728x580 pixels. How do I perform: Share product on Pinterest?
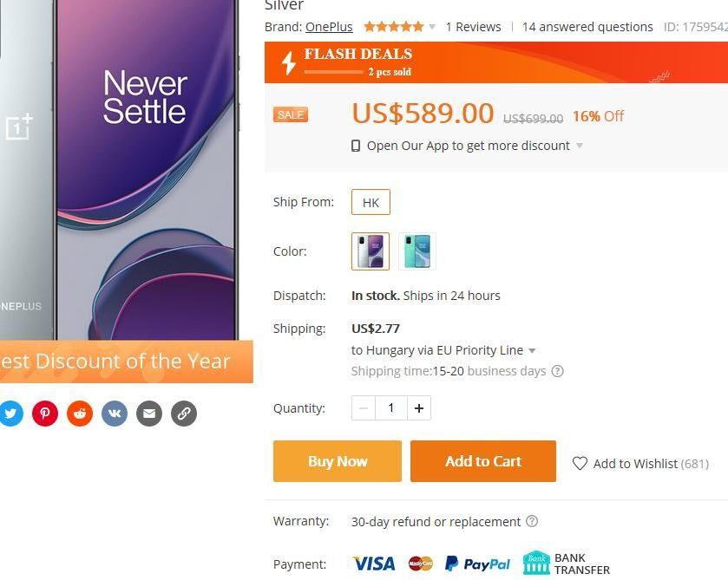coord(45,414)
